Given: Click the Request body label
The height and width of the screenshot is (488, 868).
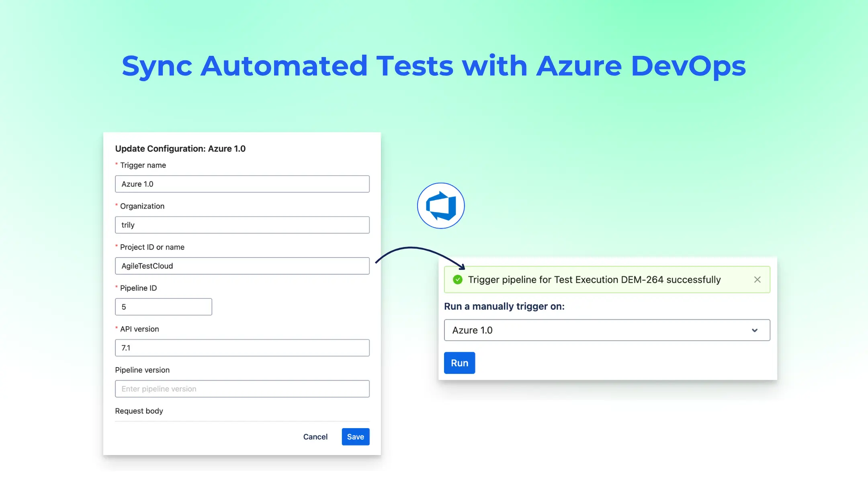Looking at the screenshot, I should pos(139,411).
